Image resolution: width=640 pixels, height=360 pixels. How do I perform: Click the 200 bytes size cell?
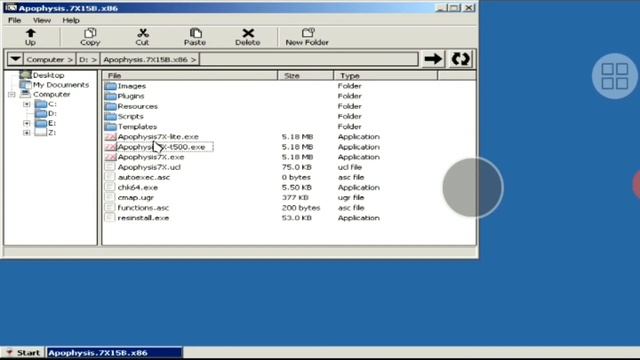301,208
